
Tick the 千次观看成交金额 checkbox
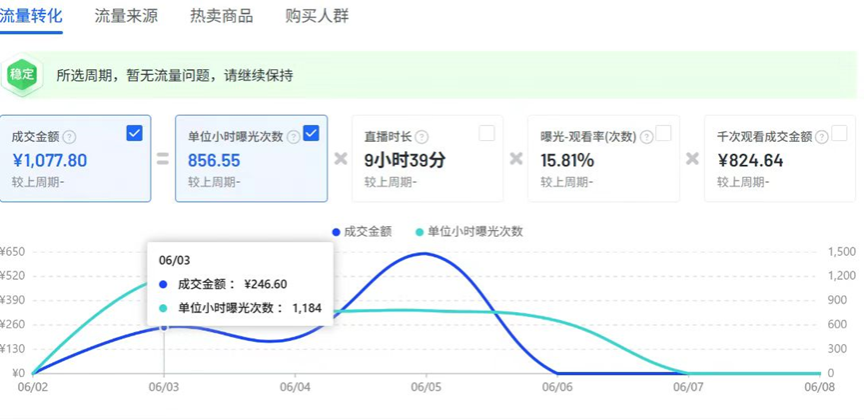839,133
